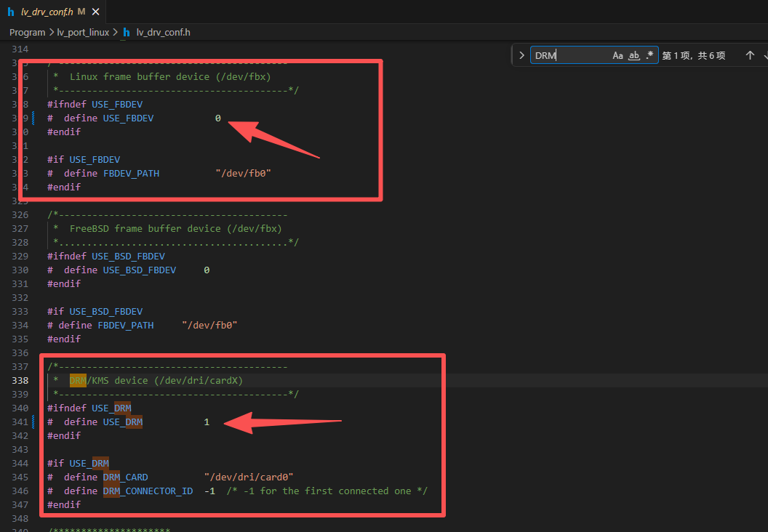The height and width of the screenshot is (532, 768).
Task: Click FBDEV_PATH on line 323
Action: (131, 173)
